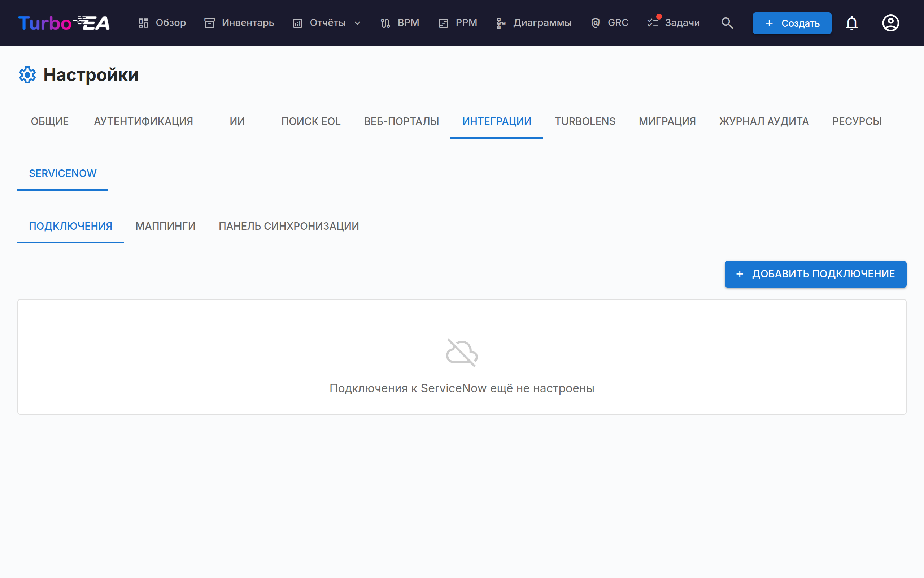Click the PPM board icon

pos(443,23)
